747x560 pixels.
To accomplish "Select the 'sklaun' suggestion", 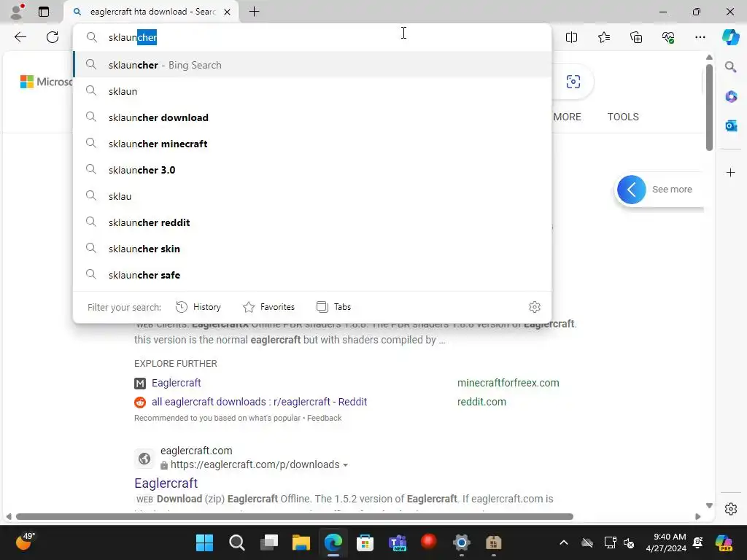I will click(312, 91).
